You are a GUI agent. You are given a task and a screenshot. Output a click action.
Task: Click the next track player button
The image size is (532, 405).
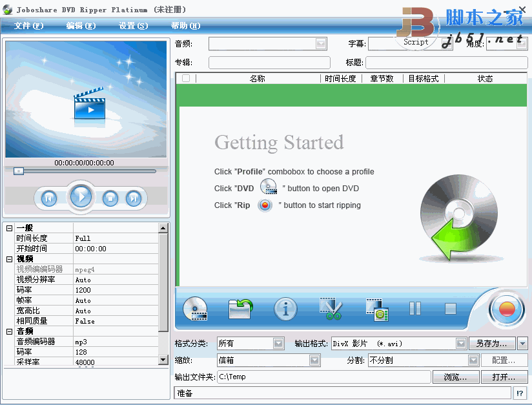point(134,198)
